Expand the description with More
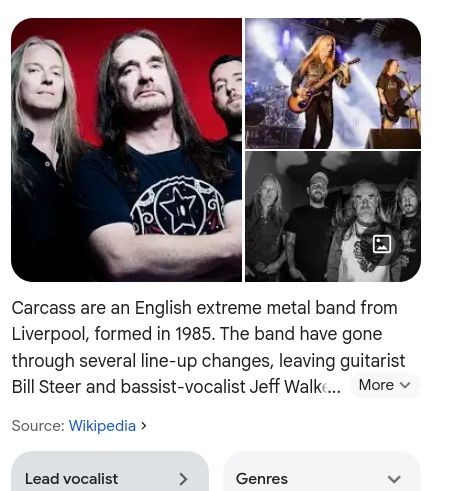Screen dimensions: 465x491 (x=385, y=385)
